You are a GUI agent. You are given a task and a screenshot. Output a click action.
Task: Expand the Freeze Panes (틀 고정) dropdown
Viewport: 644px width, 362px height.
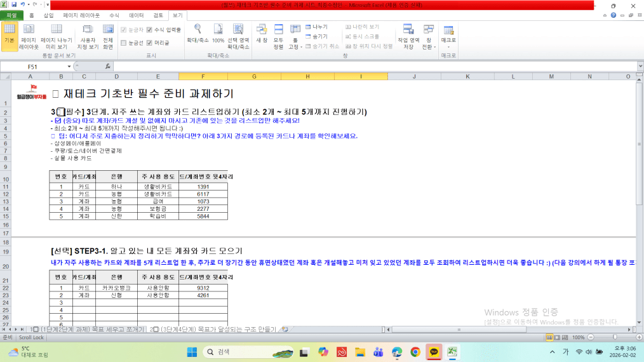tap(294, 47)
